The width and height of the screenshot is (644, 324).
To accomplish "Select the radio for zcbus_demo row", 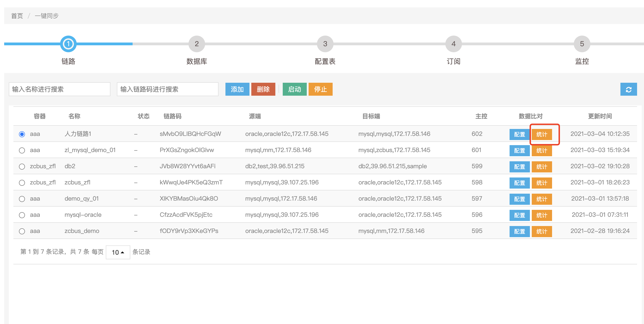I will 22,231.
